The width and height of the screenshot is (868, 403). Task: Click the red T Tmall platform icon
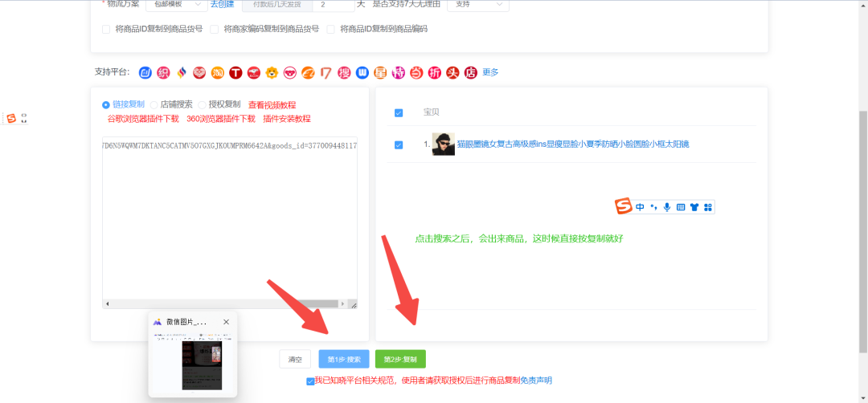pos(235,72)
